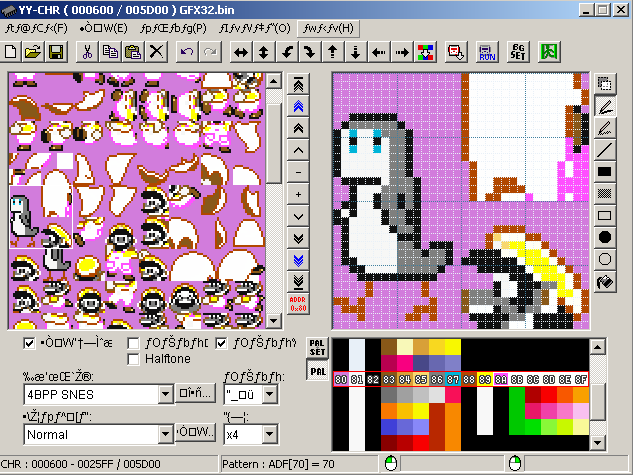Click the PAL button

coord(317,372)
